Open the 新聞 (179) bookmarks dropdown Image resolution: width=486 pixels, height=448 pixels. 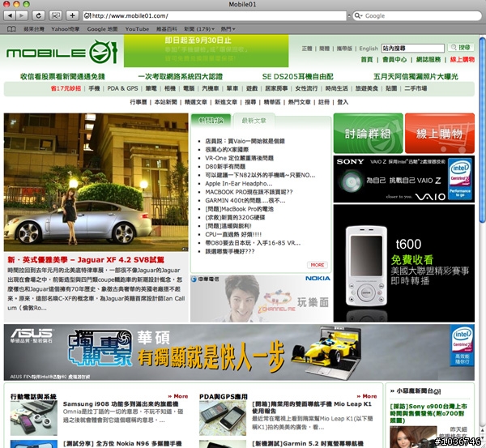(199, 29)
